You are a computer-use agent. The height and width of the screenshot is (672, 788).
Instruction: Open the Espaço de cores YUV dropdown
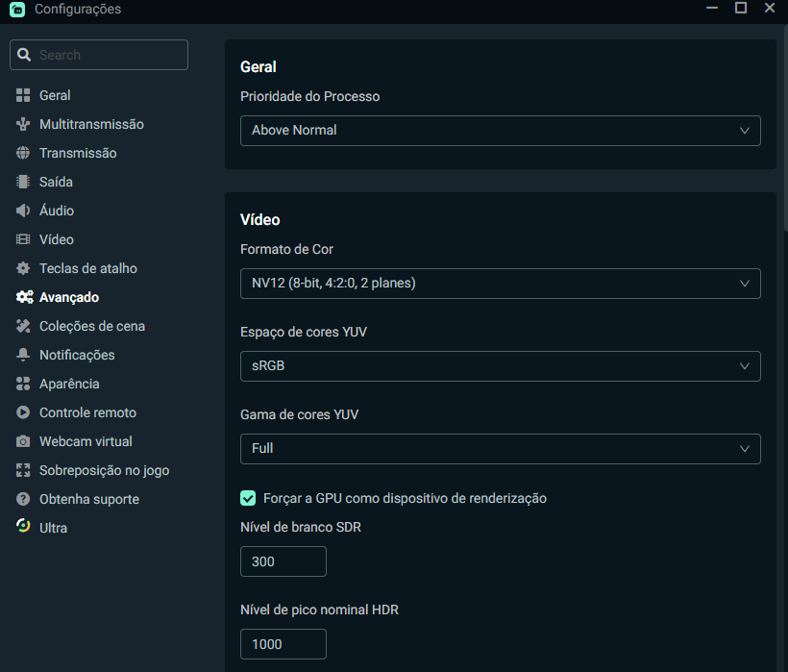coord(500,366)
